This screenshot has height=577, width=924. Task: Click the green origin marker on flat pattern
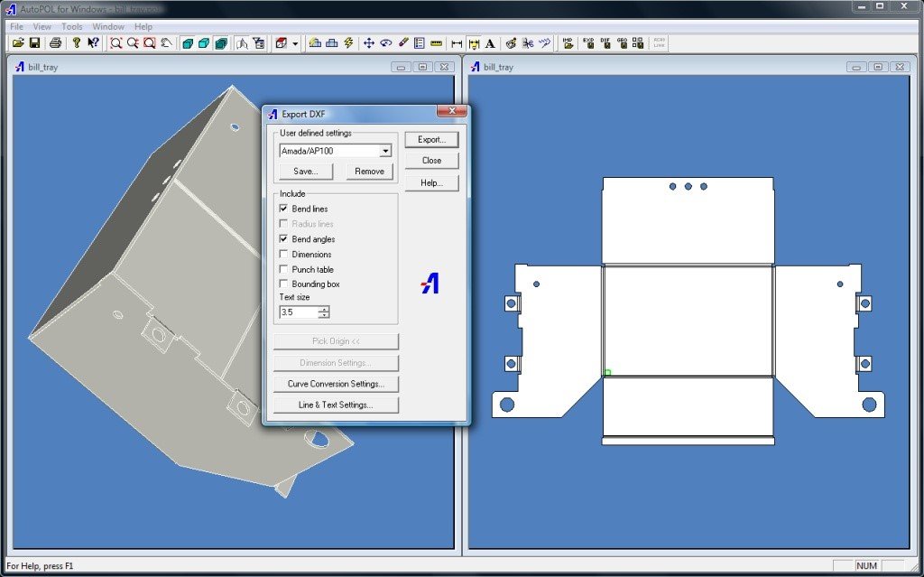click(x=607, y=372)
